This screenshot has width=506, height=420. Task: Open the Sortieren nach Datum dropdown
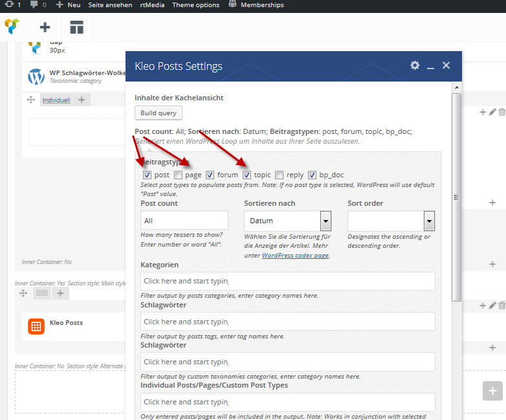[287, 221]
